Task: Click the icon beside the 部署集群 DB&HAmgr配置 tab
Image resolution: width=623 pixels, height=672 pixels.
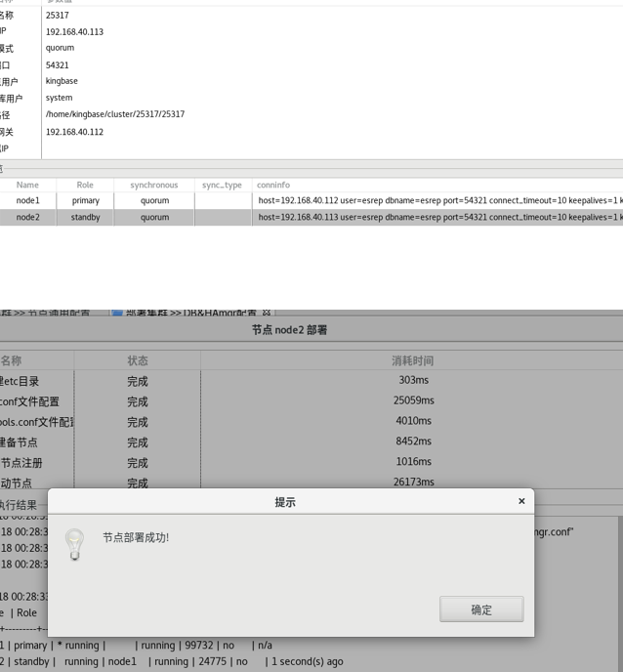Action: (x=117, y=313)
